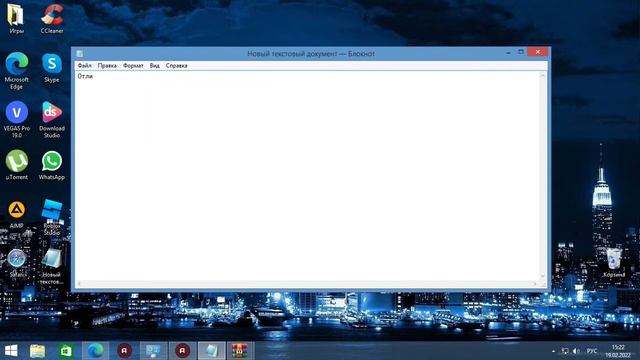Open the Справка menu
The height and width of the screenshot is (360, 640).
pyautogui.click(x=176, y=65)
